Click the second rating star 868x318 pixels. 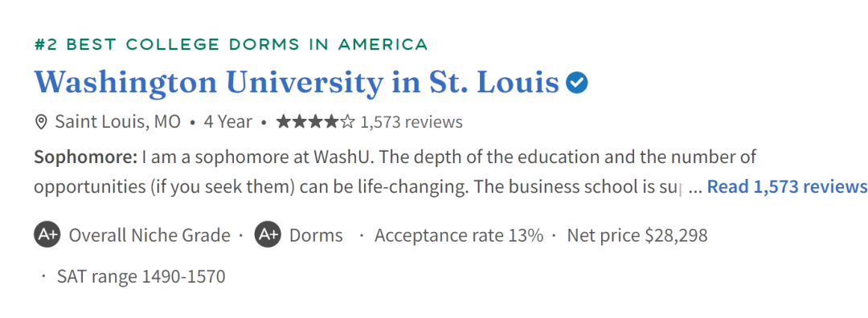[x=299, y=122]
